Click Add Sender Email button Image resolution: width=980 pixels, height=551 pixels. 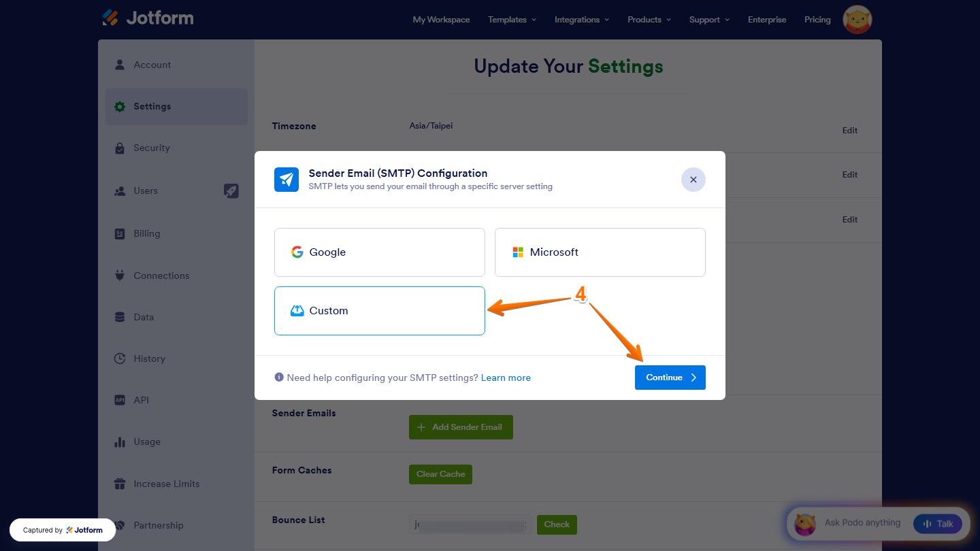click(461, 427)
